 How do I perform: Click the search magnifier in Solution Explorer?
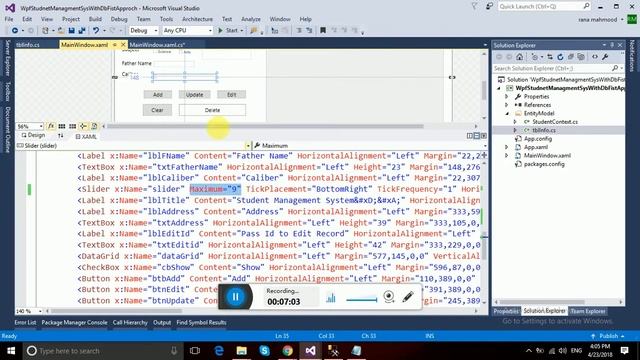[x=615, y=68]
